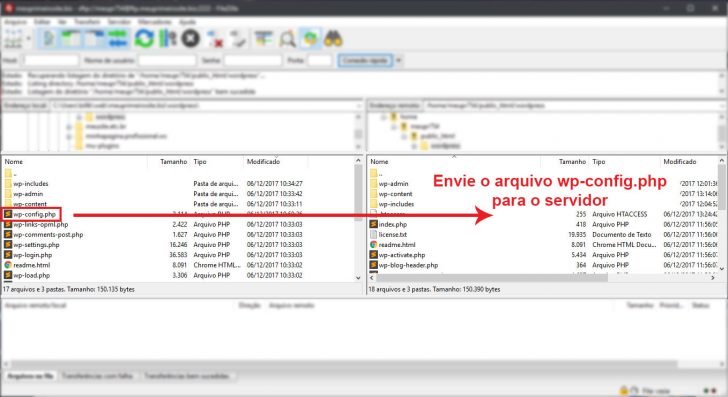Open the Ajuda menu

click(187, 22)
